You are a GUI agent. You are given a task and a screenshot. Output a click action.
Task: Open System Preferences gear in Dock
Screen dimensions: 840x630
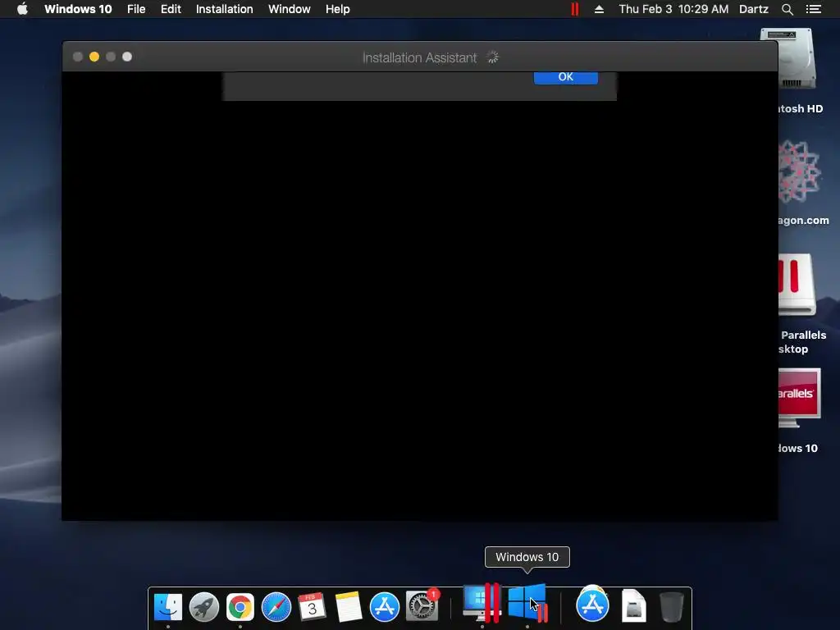click(x=422, y=605)
